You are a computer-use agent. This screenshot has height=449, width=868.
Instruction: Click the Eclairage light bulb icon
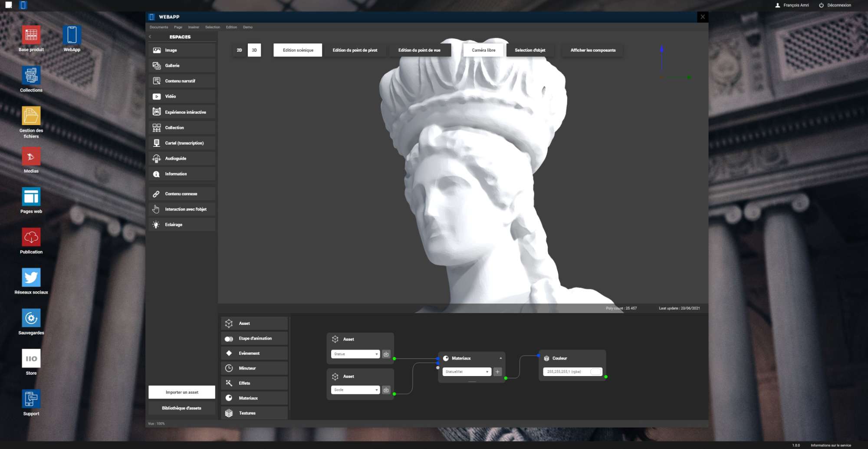point(156,224)
